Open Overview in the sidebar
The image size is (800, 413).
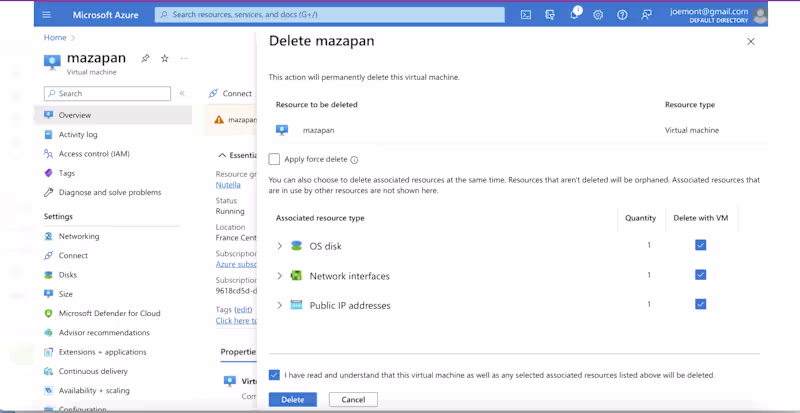coord(113,115)
